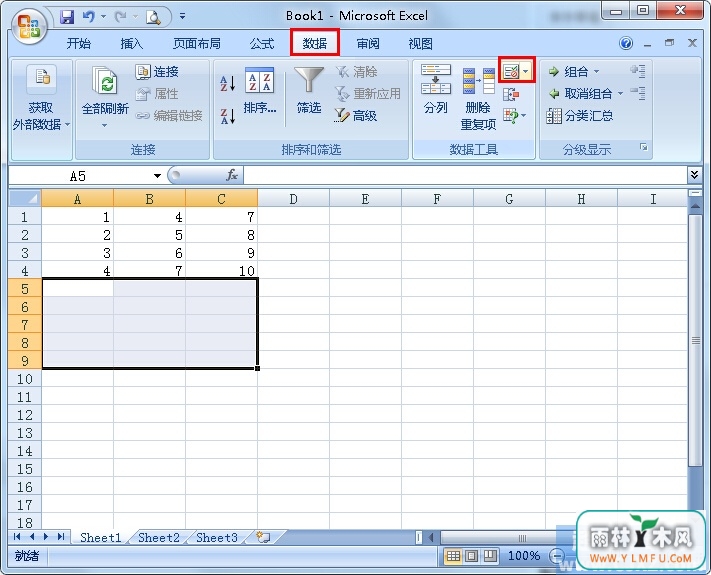Open the 页面布局 tab
The image size is (711, 575).
click(197, 44)
